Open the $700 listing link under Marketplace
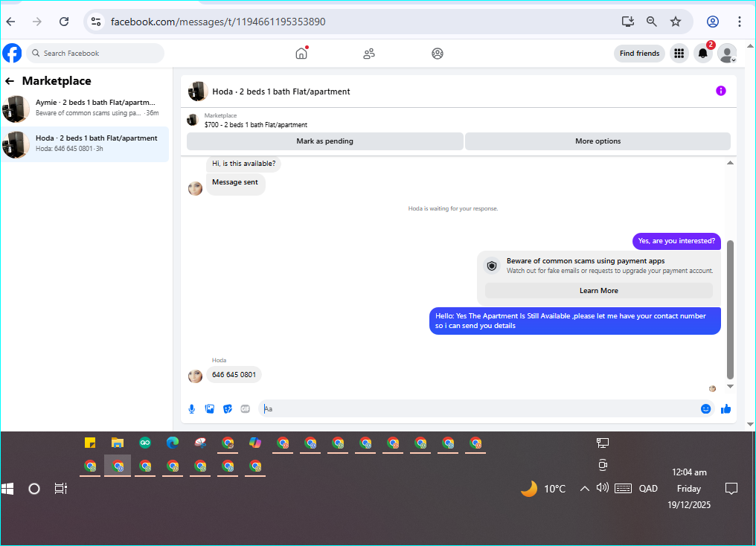The height and width of the screenshot is (546, 756). pos(255,124)
